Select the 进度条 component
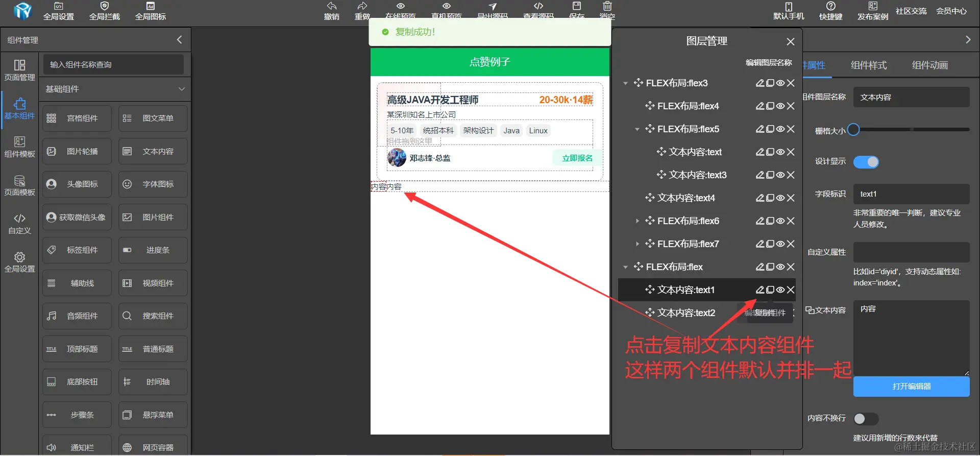This screenshot has height=456, width=980. click(153, 250)
